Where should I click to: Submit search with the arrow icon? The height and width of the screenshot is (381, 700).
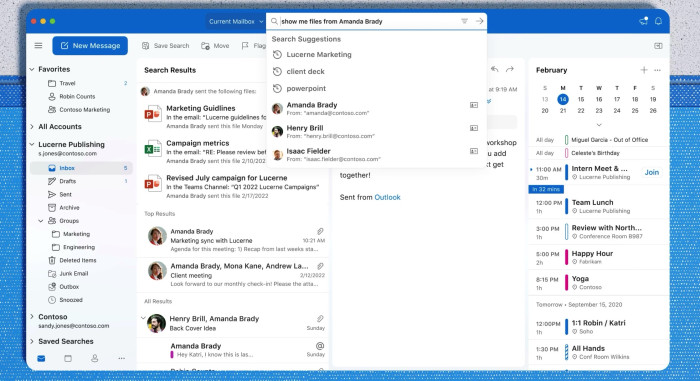click(479, 21)
